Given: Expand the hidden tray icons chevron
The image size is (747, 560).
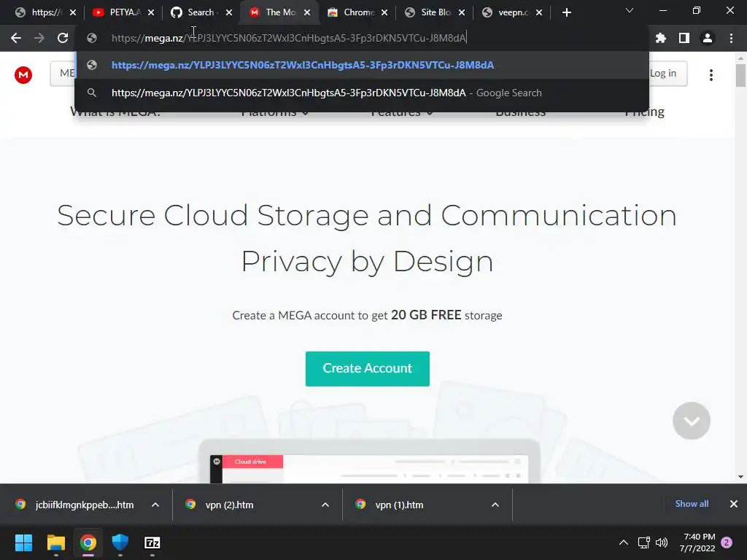Looking at the screenshot, I should pos(624,542).
